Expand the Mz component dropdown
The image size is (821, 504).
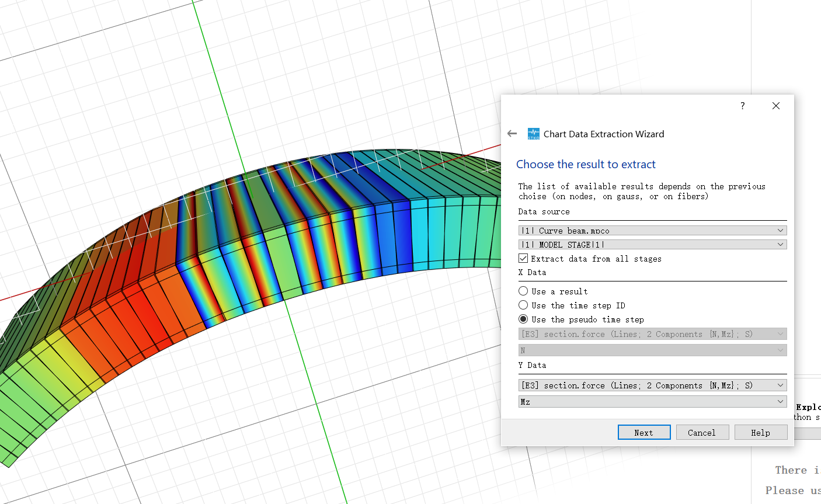652,402
